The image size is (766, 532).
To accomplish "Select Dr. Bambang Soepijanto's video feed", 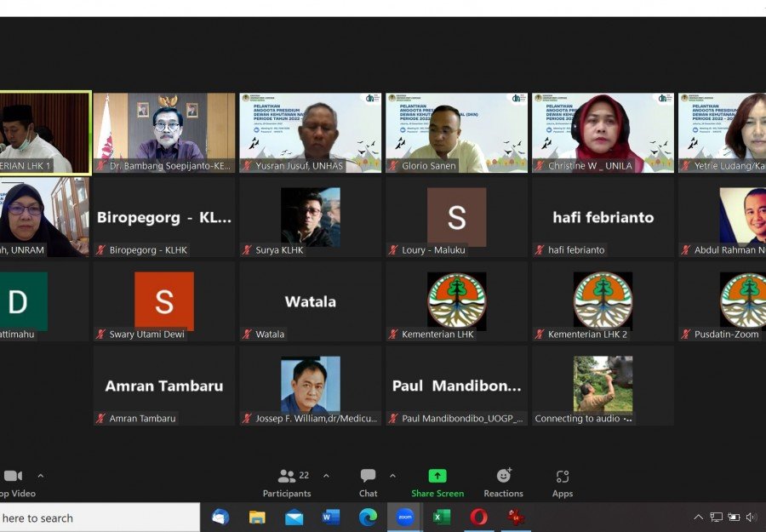I will [164, 133].
